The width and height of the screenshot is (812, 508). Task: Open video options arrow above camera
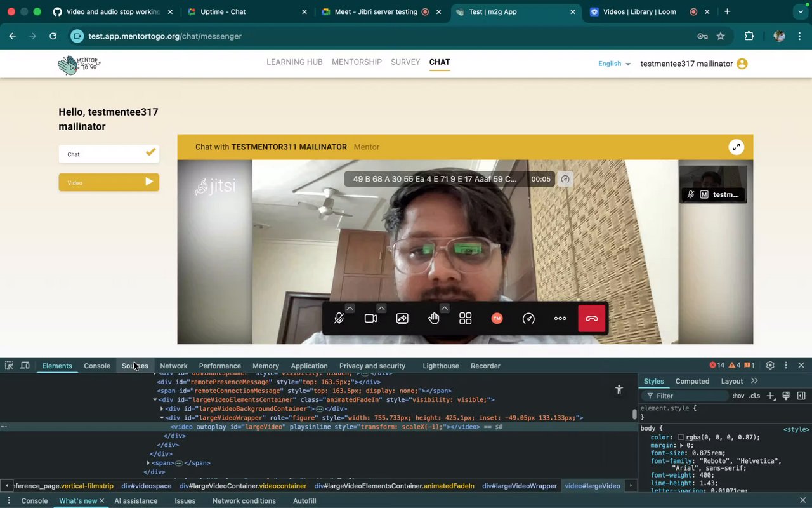[x=381, y=308]
